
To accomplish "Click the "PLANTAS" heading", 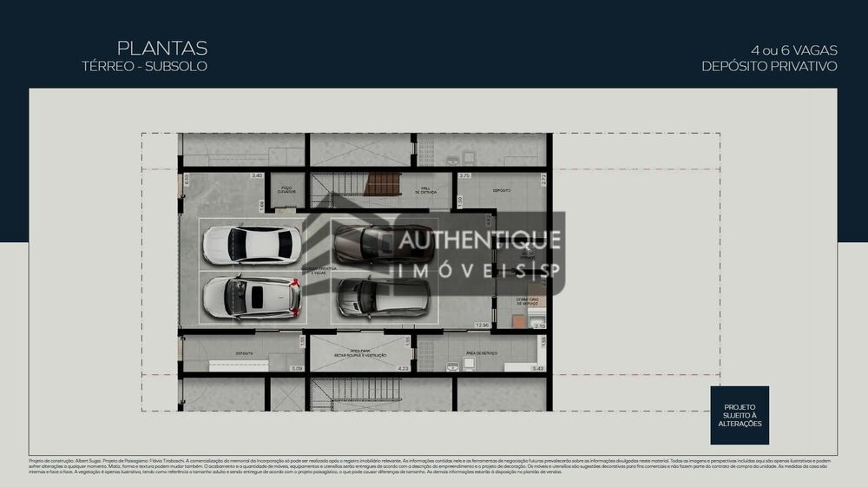I will pos(162,48).
